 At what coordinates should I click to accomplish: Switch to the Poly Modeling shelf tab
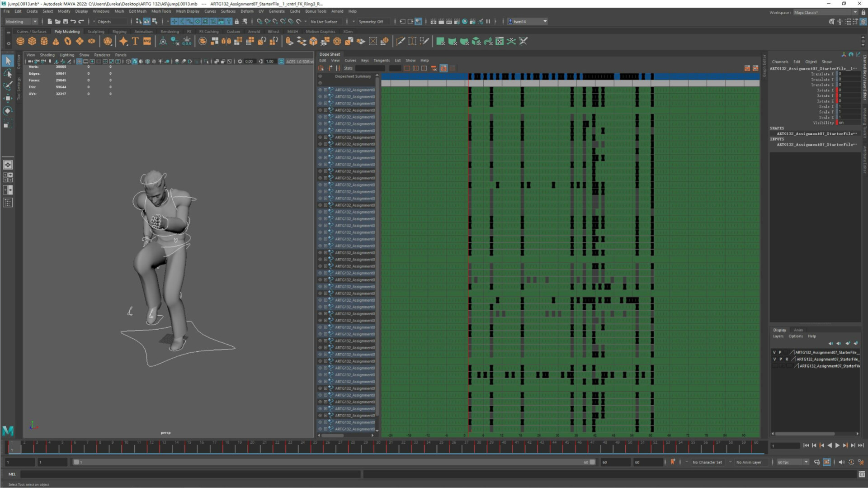pyautogui.click(x=67, y=31)
